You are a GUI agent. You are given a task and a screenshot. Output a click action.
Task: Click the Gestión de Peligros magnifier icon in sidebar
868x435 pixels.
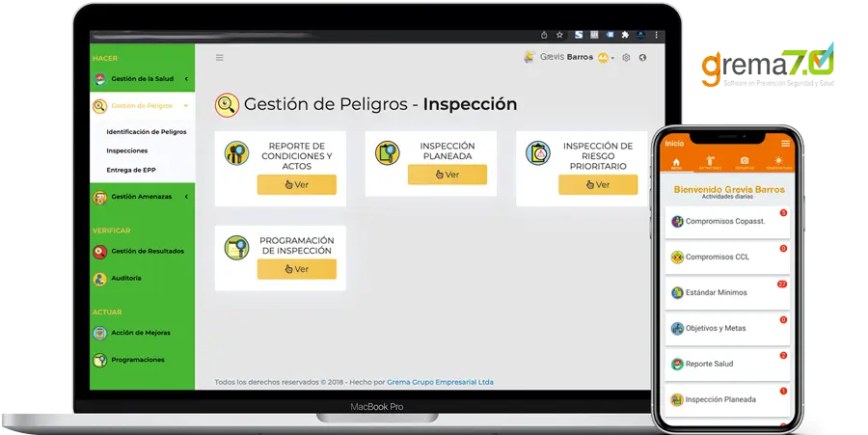[99, 106]
